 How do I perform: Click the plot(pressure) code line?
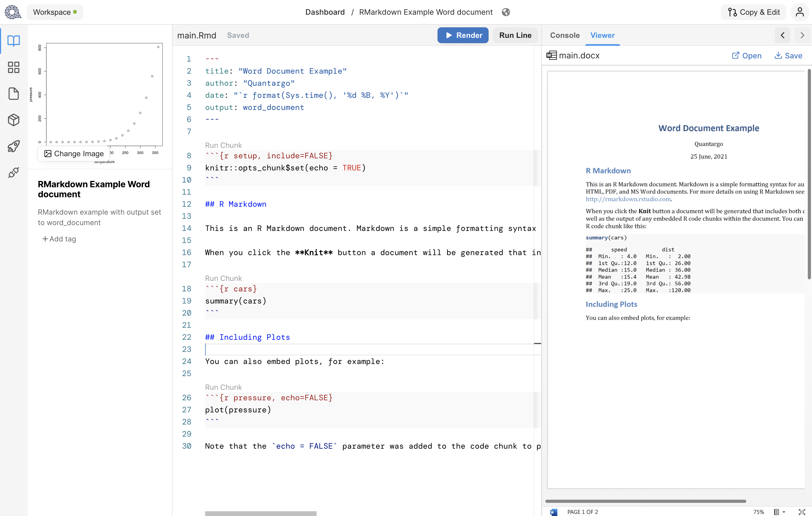pos(238,410)
